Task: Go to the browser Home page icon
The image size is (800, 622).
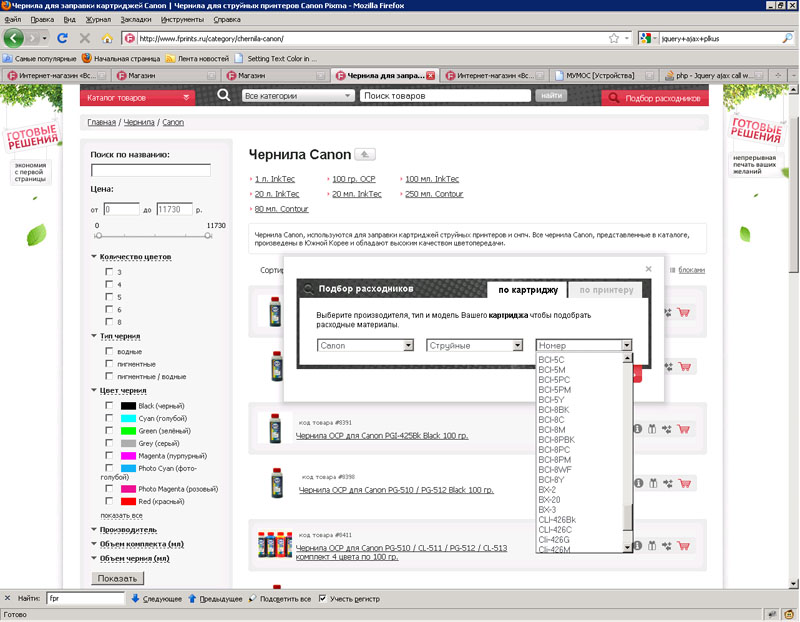Action: pos(107,38)
